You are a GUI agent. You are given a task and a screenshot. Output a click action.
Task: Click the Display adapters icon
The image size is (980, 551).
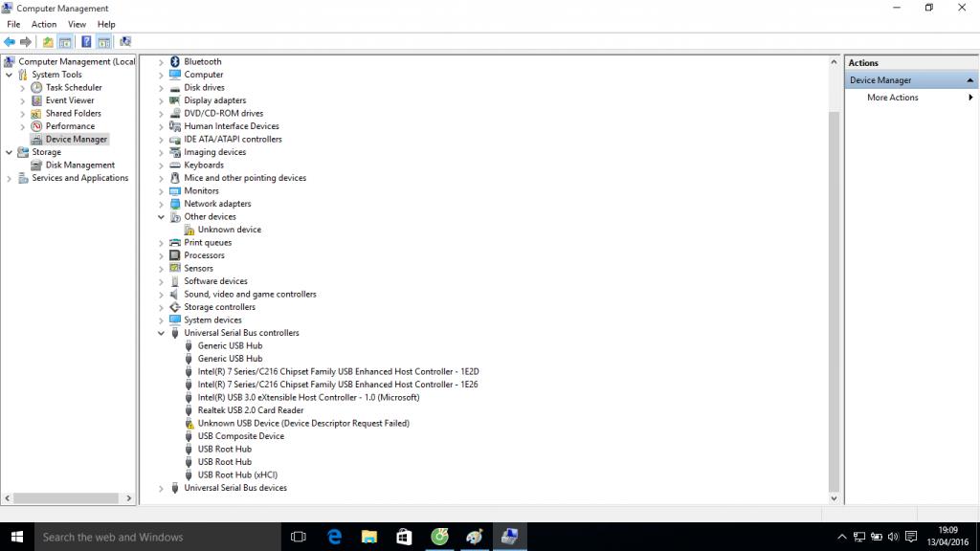tap(175, 100)
